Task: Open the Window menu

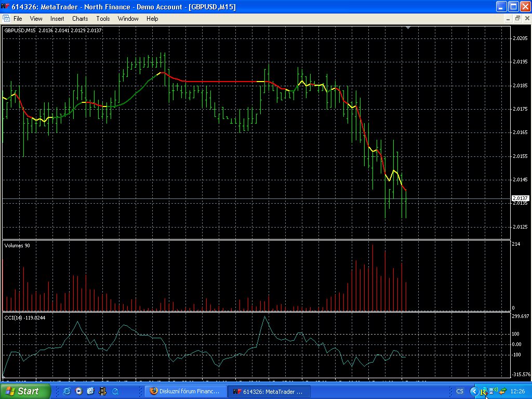Action: (x=128, y=18)
